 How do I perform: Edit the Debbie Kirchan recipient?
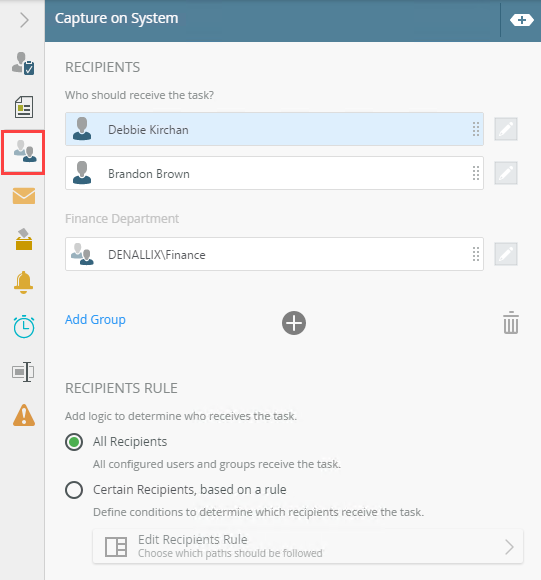pos(506,129)
